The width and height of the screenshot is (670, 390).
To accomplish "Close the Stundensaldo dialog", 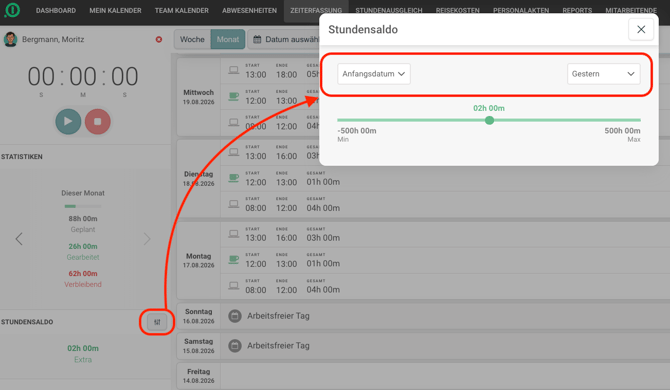I will click(641, 29).
